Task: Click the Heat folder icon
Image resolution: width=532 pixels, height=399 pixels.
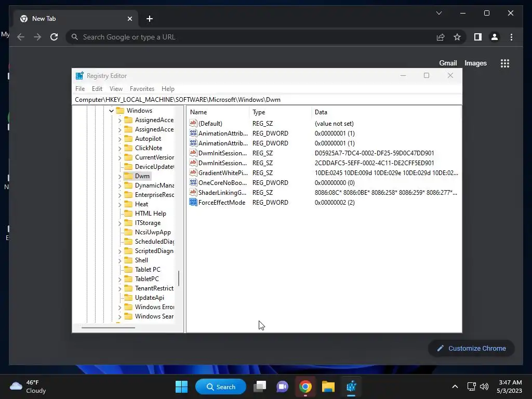Action: pyautogui.click(x=128, y=204)
